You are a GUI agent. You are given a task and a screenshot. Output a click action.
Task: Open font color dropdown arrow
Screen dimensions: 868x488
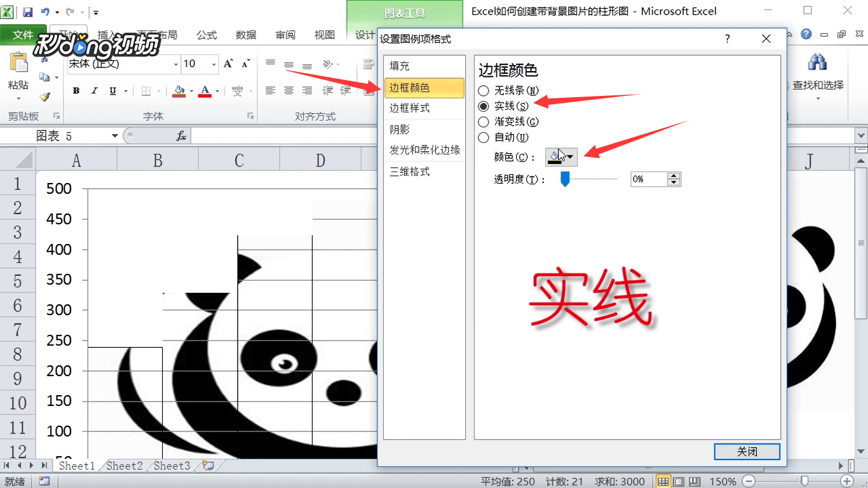217,91
